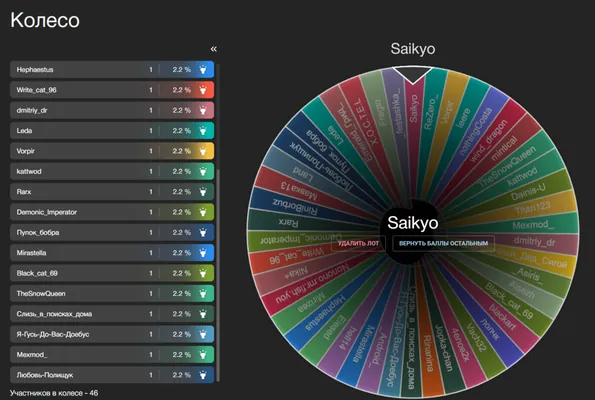Click the red icon in the Write_cat_96 row

(x=203, y=90)
